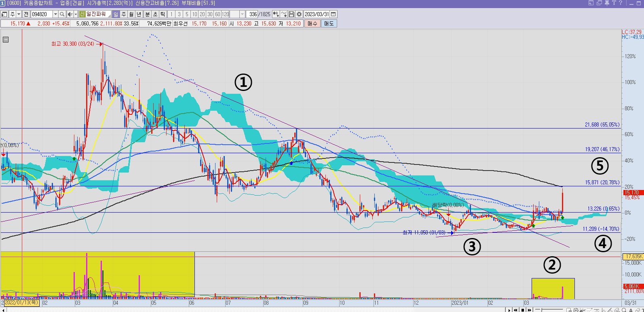
Task: Click the stock name 일진파워
Action: coord(96,14)
